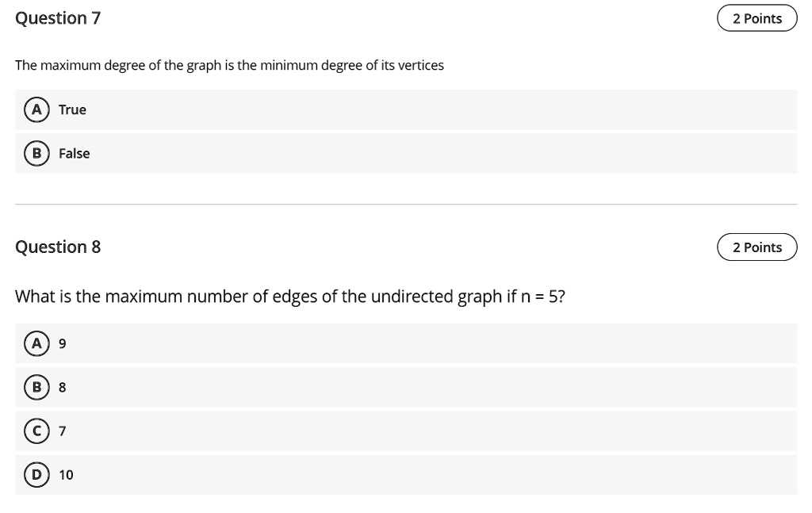812x513 pixels.
Task: Choose False for Question 7
Action: click(x=75, y=153)
